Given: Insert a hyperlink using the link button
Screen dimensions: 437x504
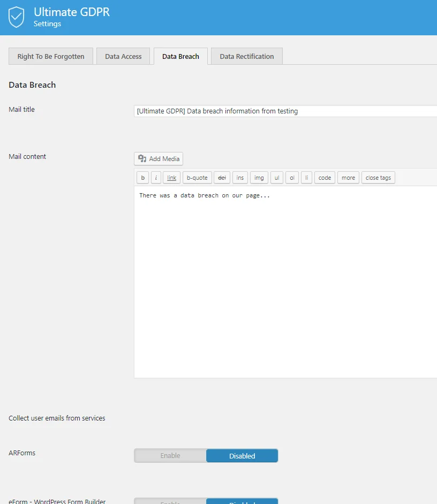Looking at the screenshot, I should coord(171,177).
